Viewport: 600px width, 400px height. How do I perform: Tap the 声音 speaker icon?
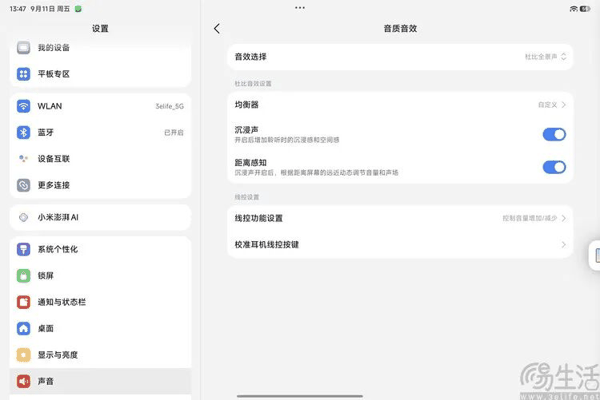tap(23, 381)
